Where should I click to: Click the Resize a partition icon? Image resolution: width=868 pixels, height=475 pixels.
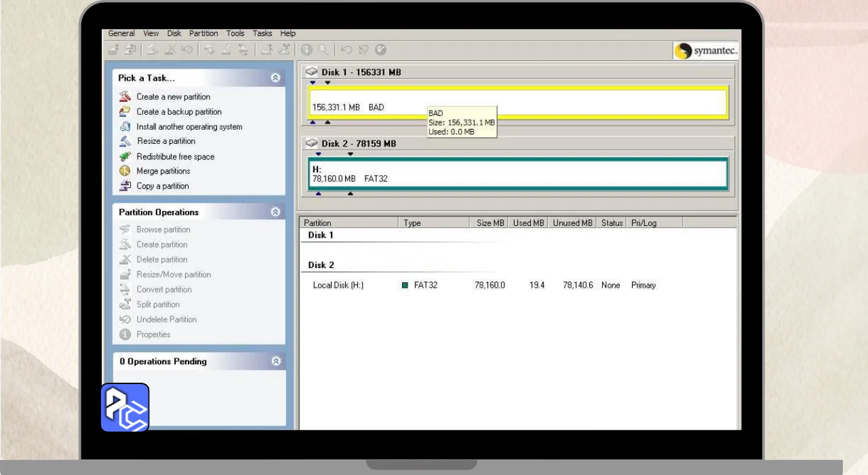click(x=125, y=141)
